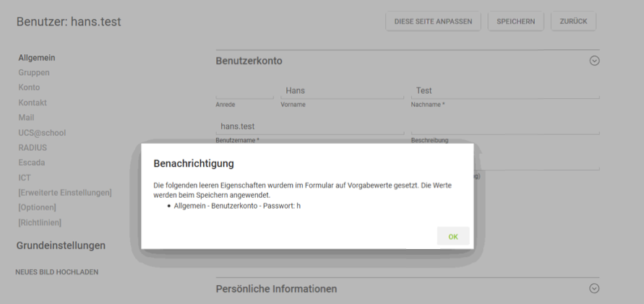Screen dimensions: 644x304
Task: Click OK in the Benachrichtigung dialog
Action: pos(453,236)
